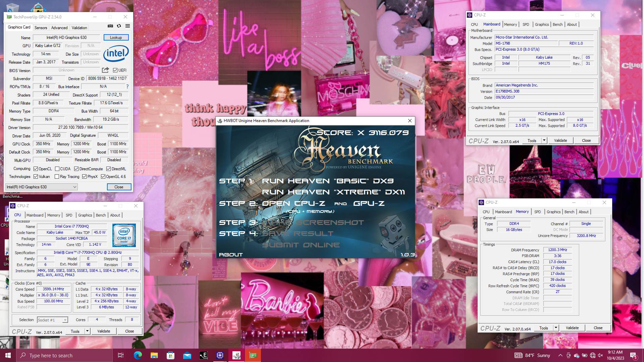Open Bench tab in the Memory CPU-Z window
Viewport: 644px width, 362px height.
click(x=569, y=212)
